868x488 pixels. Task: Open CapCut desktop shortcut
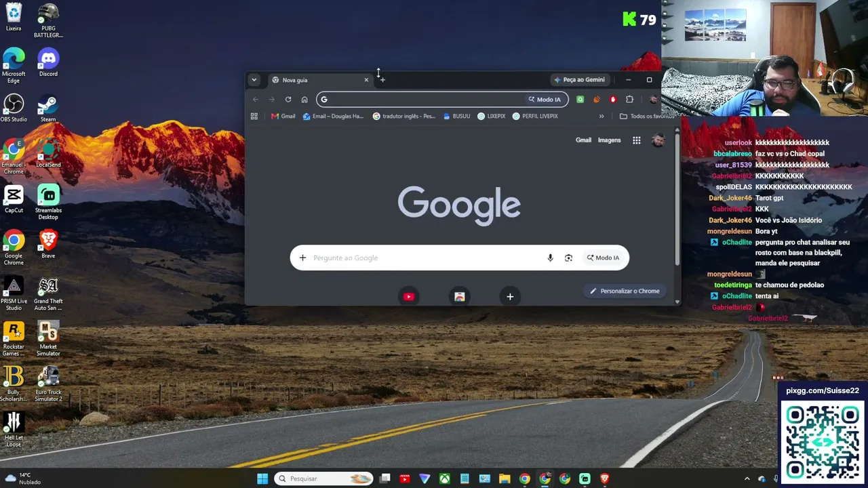(14, 199)
